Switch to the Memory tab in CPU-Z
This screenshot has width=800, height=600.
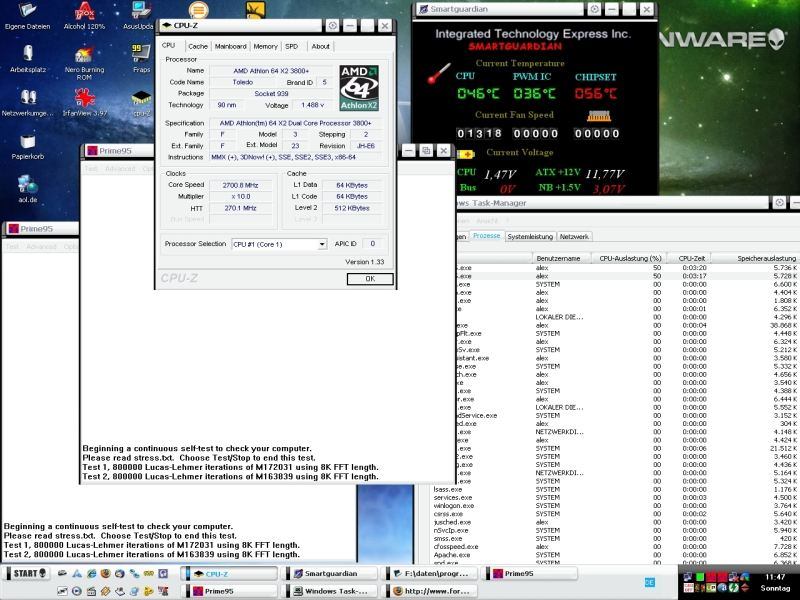[265, 46]
